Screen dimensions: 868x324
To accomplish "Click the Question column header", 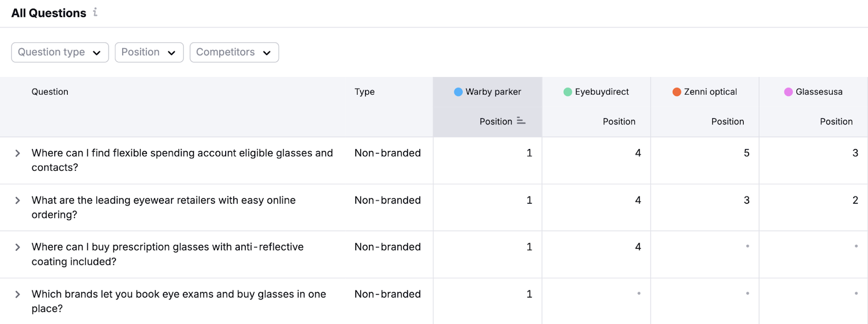I will coord(50,92).
